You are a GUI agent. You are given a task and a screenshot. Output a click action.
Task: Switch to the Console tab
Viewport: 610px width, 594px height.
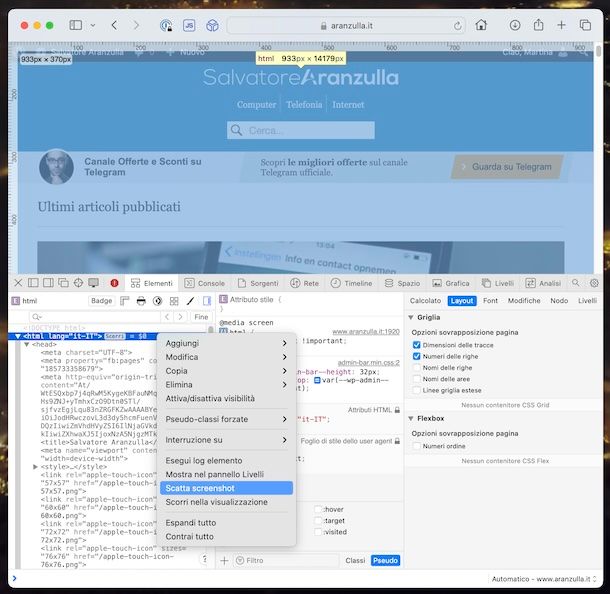click(x=205, y=283)
